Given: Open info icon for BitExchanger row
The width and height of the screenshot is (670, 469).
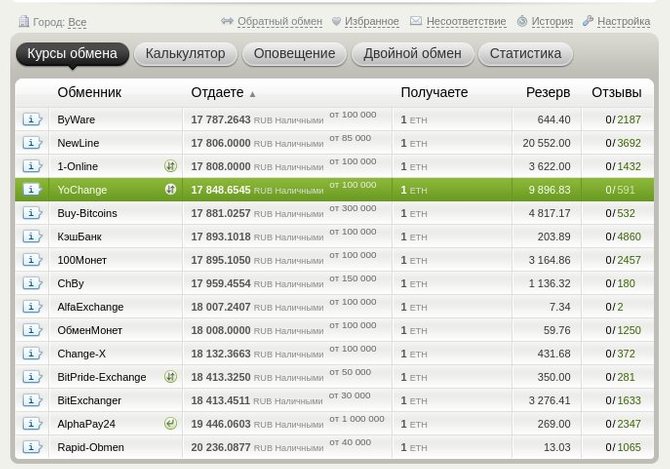Looking at the screenshot, I should pyautogui.click(x=32, y=400).
